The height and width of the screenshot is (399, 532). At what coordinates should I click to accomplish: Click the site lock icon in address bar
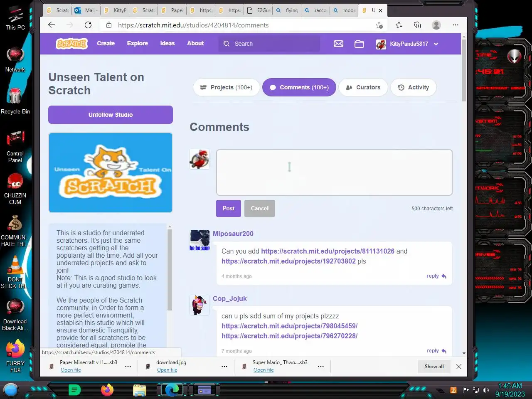point(109,25)
